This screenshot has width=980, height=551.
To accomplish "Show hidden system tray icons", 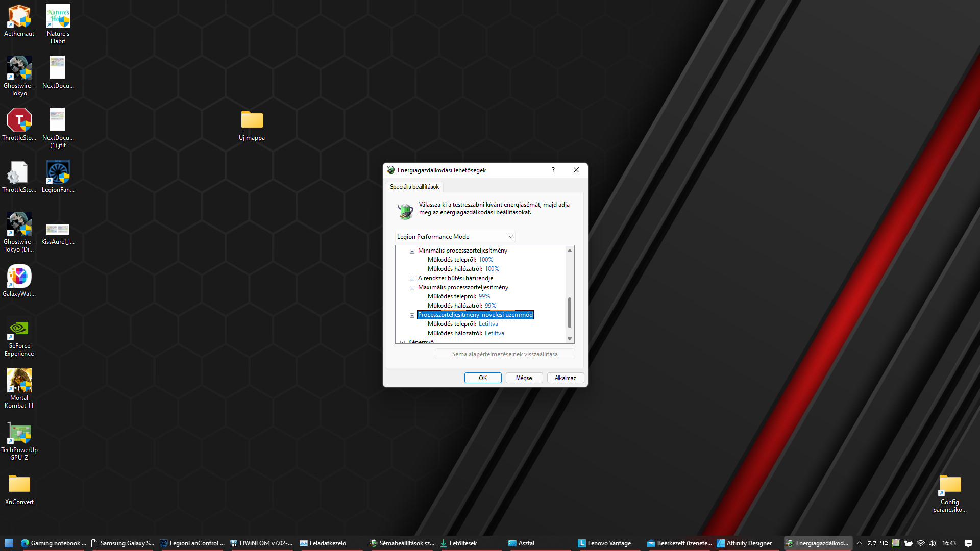I will (x=859, y=543).
